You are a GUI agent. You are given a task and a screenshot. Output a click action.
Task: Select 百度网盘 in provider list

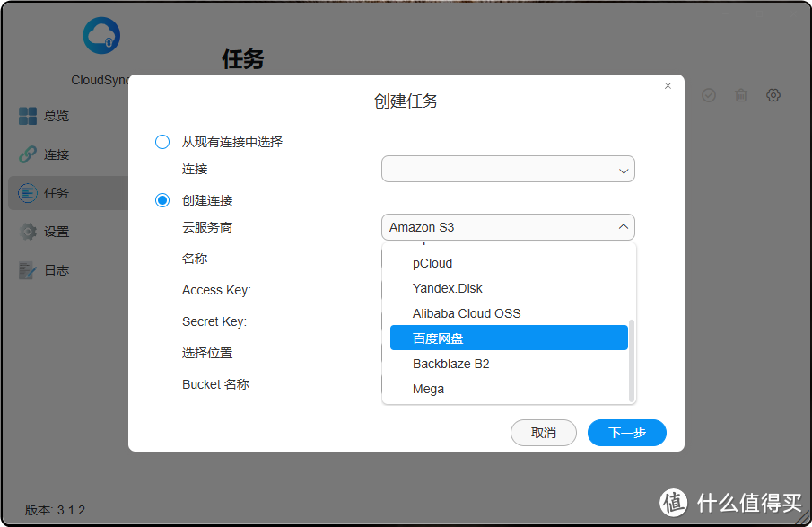pos(509,338)
